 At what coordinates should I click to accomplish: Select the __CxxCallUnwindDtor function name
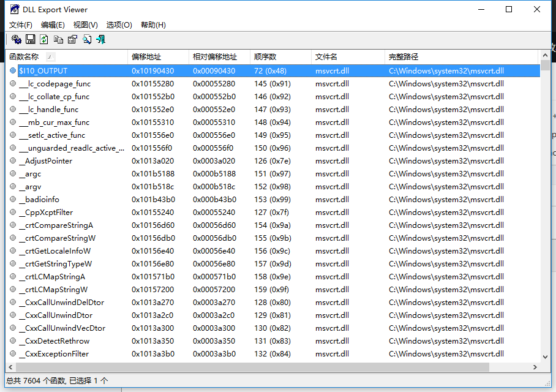[56, 315]
